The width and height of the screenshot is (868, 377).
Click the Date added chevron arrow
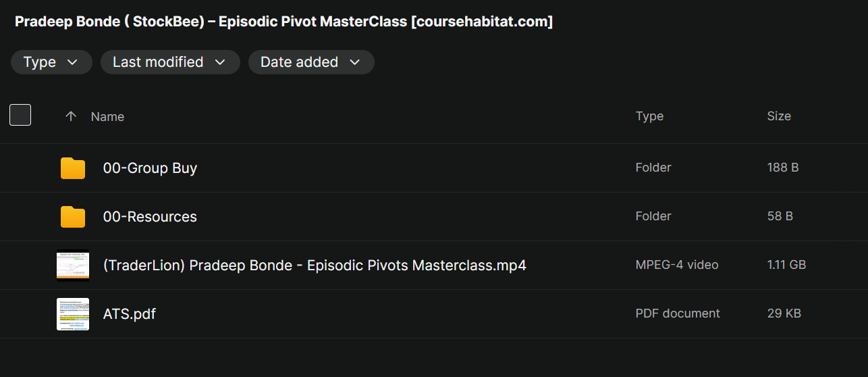pyautogui.click(x=355, y=62)
